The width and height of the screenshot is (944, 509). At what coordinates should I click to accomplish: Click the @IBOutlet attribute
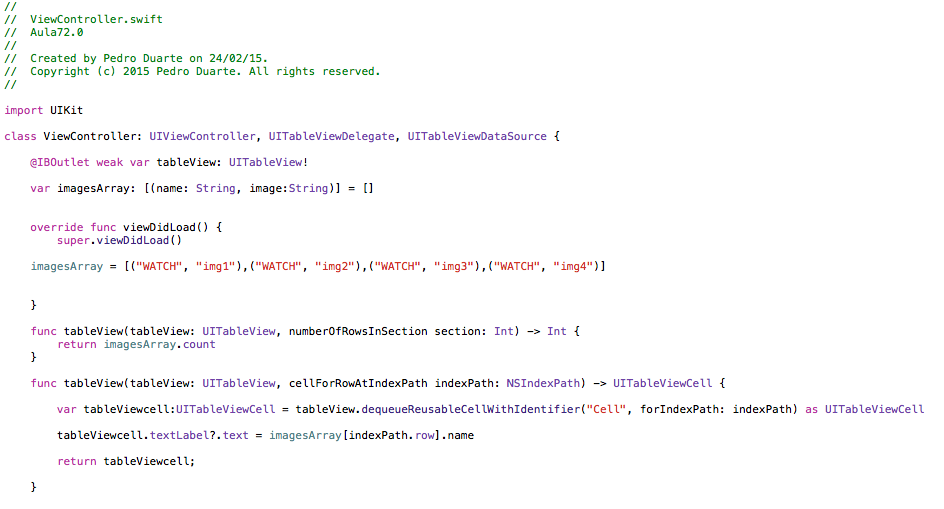(60, 162)
